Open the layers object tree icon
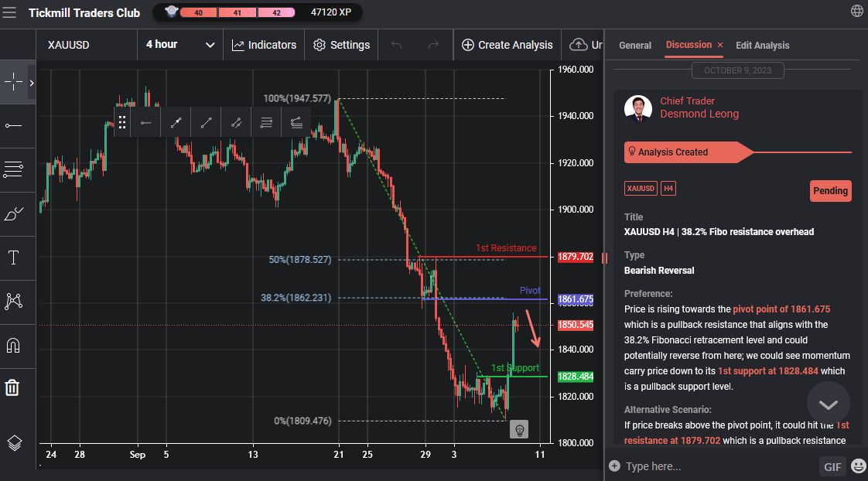Viewport: 868px width, 481px height. 15,443
